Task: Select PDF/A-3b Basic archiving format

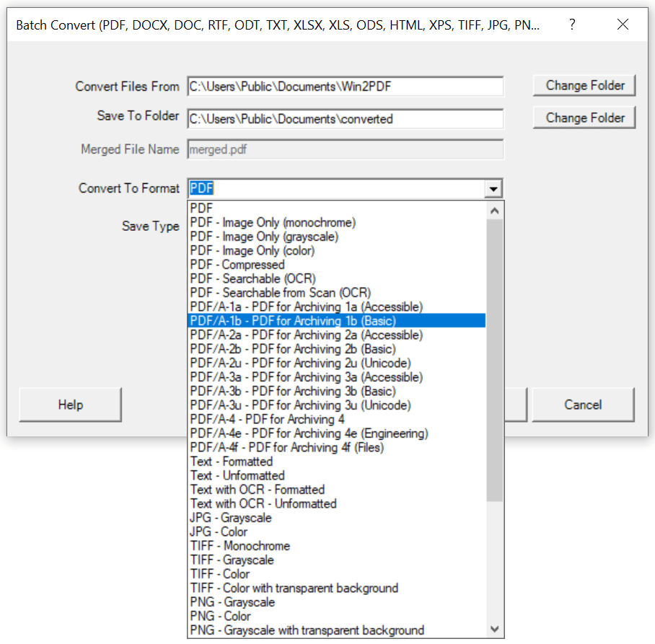Action: coord(337,392)
